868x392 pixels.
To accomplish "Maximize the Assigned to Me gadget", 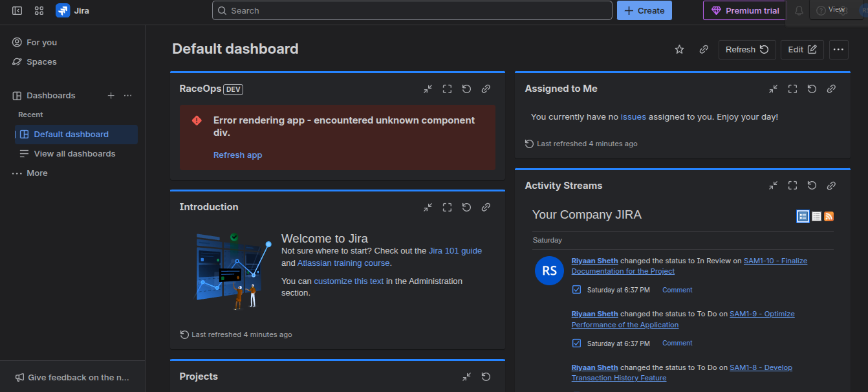I will coord(792,89).
